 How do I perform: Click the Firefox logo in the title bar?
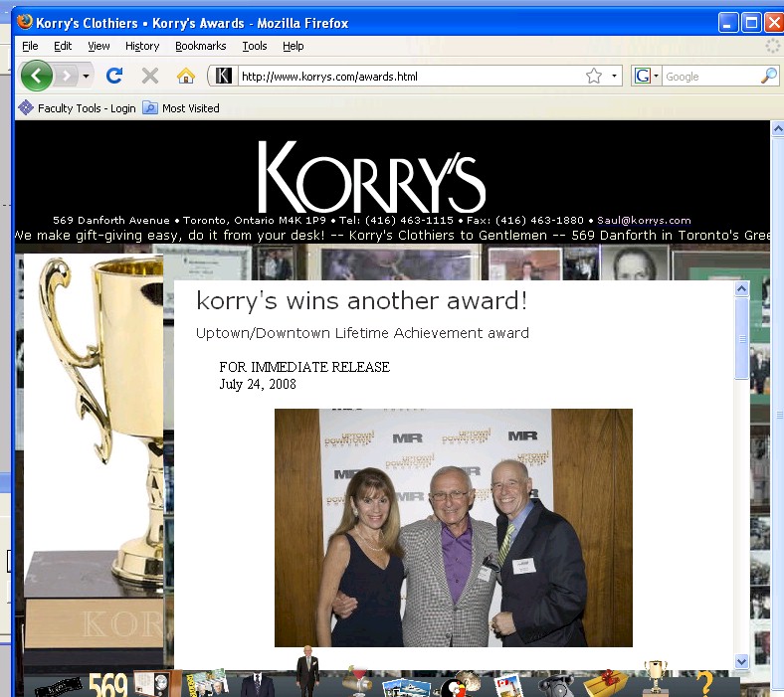click(25, 22)
